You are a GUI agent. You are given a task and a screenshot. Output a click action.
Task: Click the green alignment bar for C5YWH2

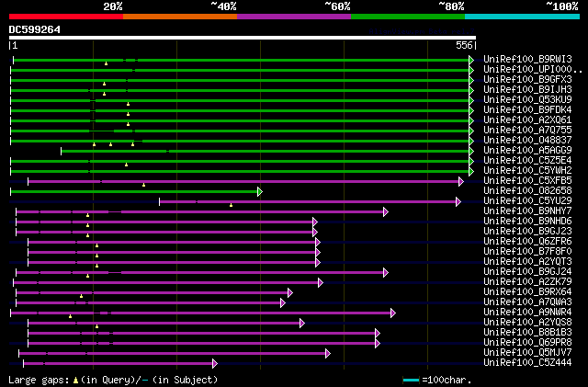pos(240,172)
